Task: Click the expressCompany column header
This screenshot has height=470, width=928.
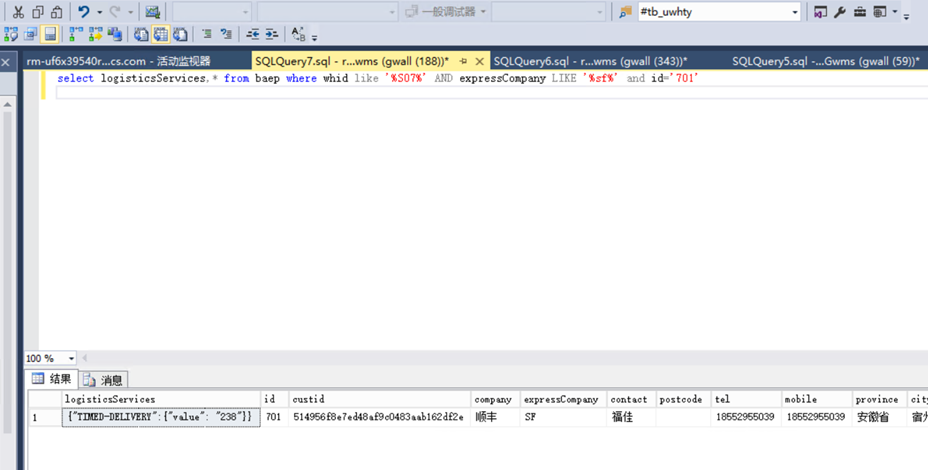Action: (563, 399)
